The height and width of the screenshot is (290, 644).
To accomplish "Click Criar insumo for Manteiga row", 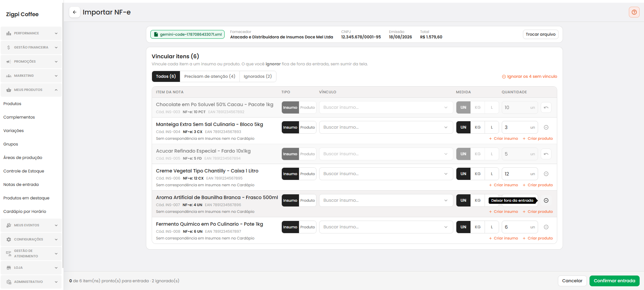I will pyautogui.click(x=503, y=138).
